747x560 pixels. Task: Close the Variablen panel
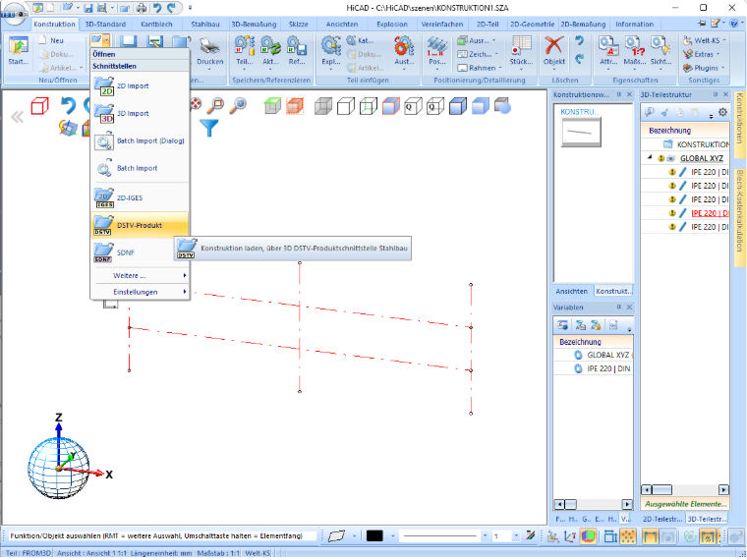[x=629, y=308]
